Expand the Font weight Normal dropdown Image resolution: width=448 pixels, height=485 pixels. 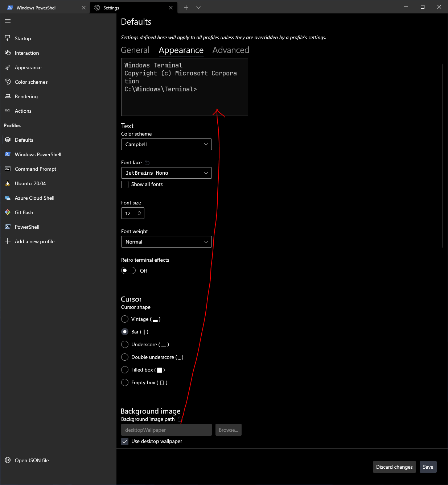[x=166, y=242]
